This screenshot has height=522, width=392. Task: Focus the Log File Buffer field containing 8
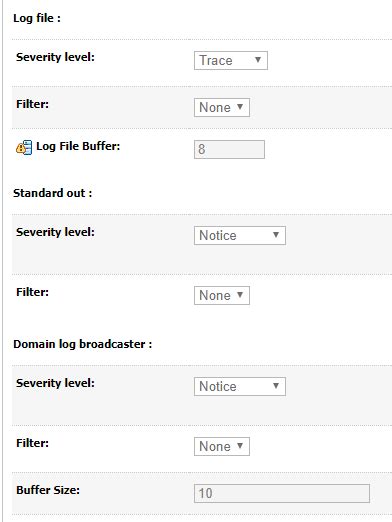click(229, 149)
